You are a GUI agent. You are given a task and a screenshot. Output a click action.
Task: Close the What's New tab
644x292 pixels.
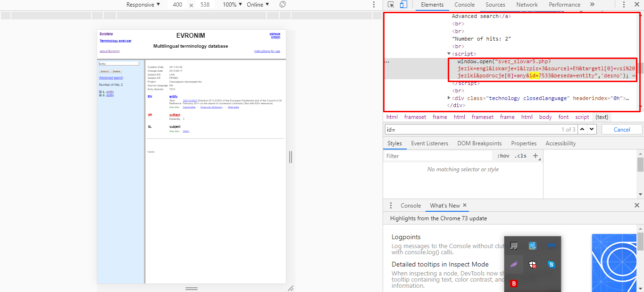465,205
